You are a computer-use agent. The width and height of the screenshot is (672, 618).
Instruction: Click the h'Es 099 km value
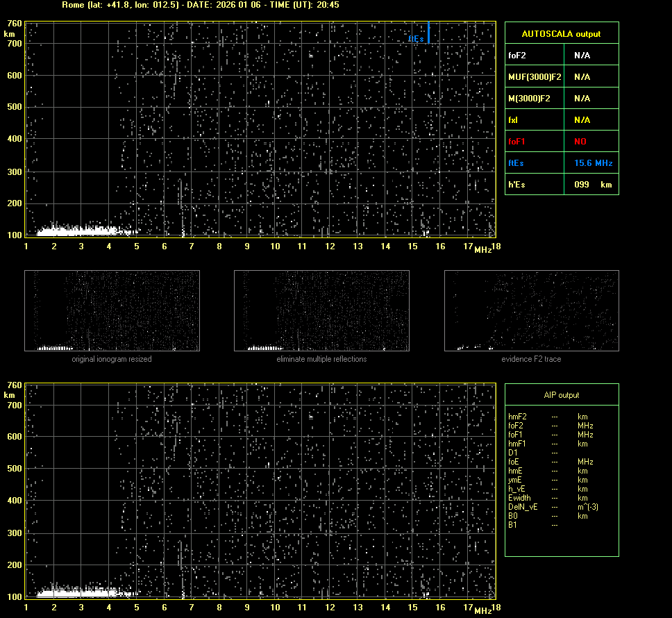(x=592, y=185)
